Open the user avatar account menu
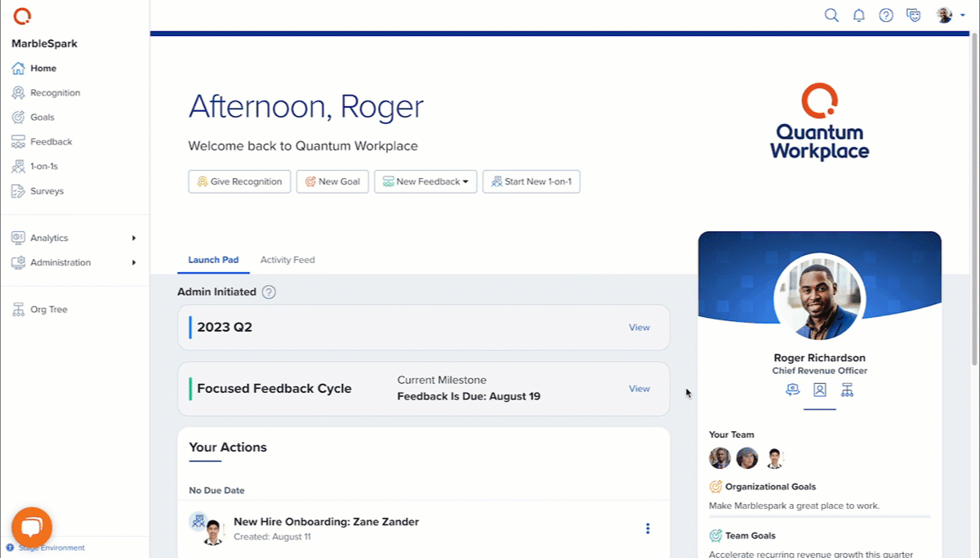This screenshot has height=558, width=980. point(950,16)
